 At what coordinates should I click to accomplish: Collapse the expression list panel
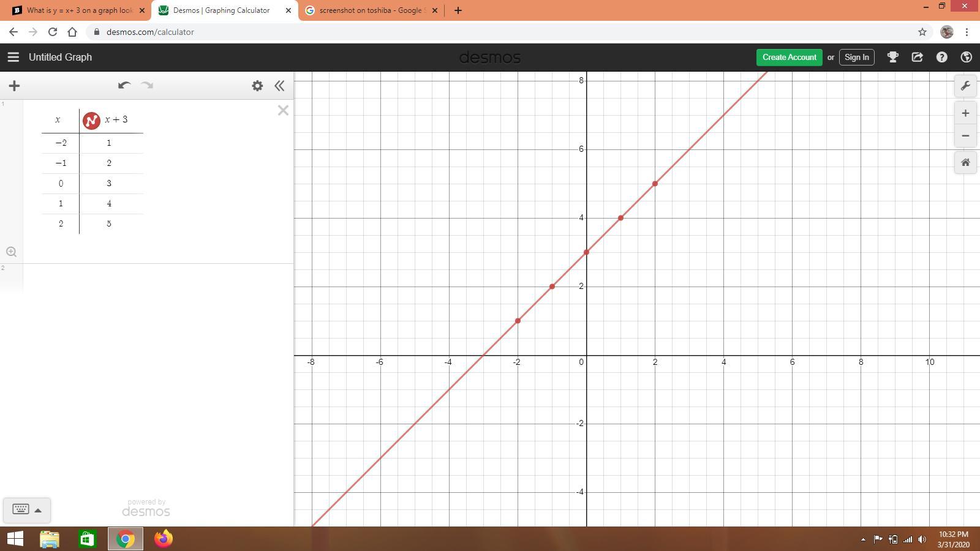tap(279, 86)
